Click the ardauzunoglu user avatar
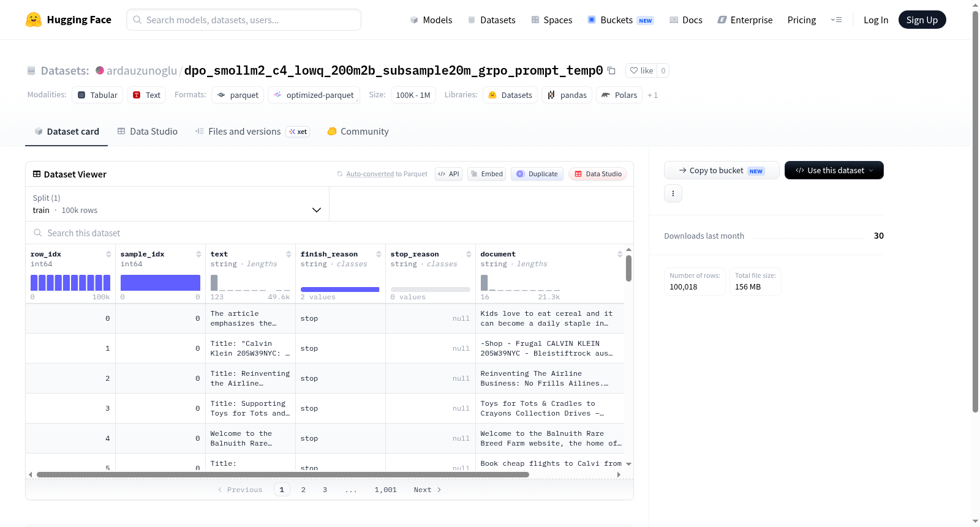 (x=100, y=70)
